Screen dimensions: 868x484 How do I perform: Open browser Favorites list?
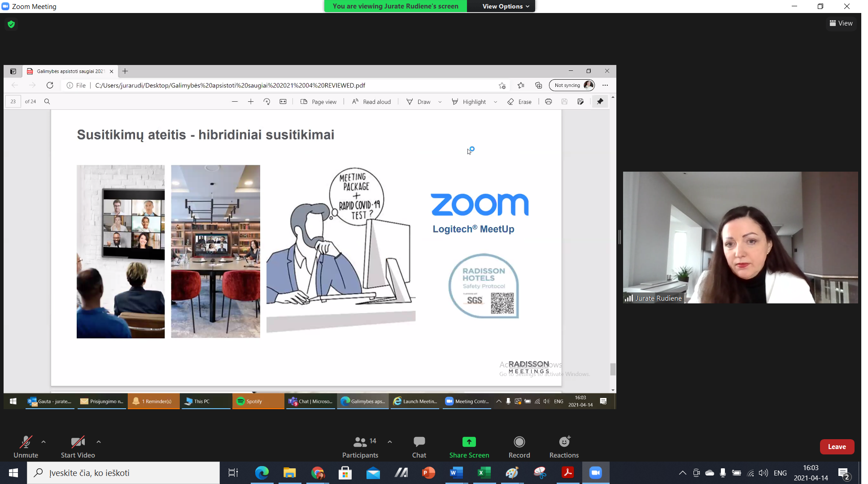click(521, 85)
